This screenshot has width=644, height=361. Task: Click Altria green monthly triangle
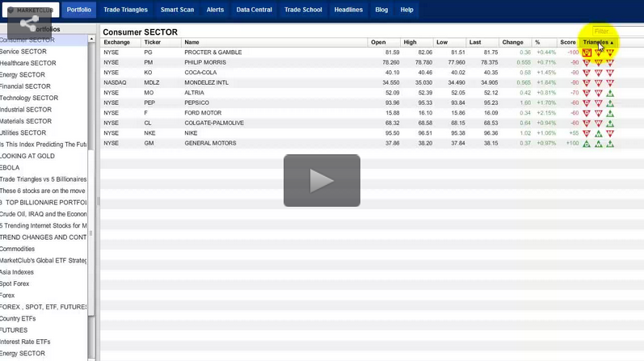pos(610,93)
